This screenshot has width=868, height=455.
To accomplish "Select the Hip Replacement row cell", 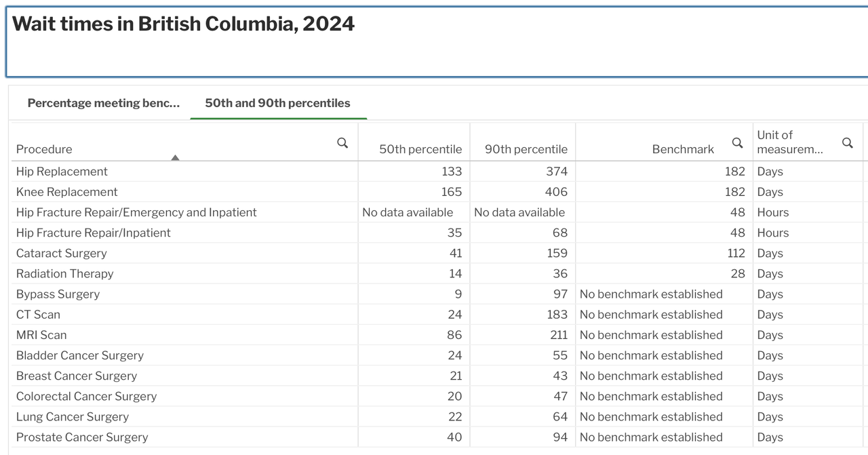I will click(62, 172).
